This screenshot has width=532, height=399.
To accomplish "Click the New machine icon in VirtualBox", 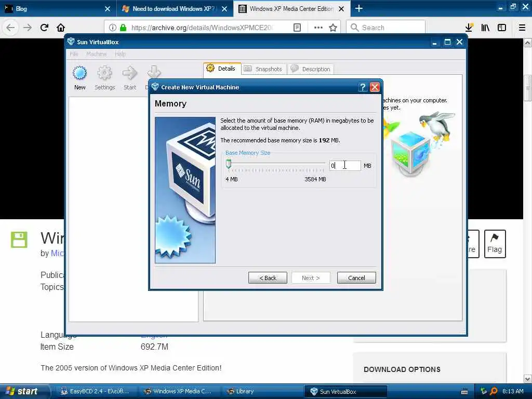I will (79, 73).
